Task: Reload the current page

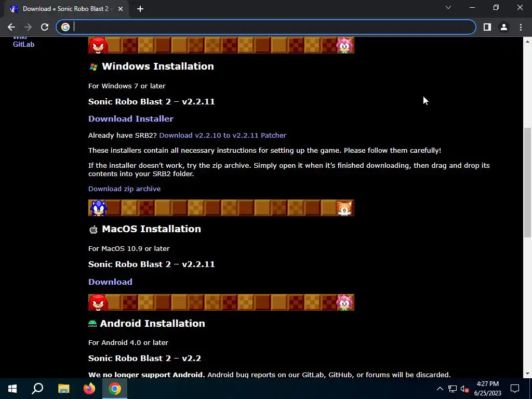Action: tap(45, 27)
